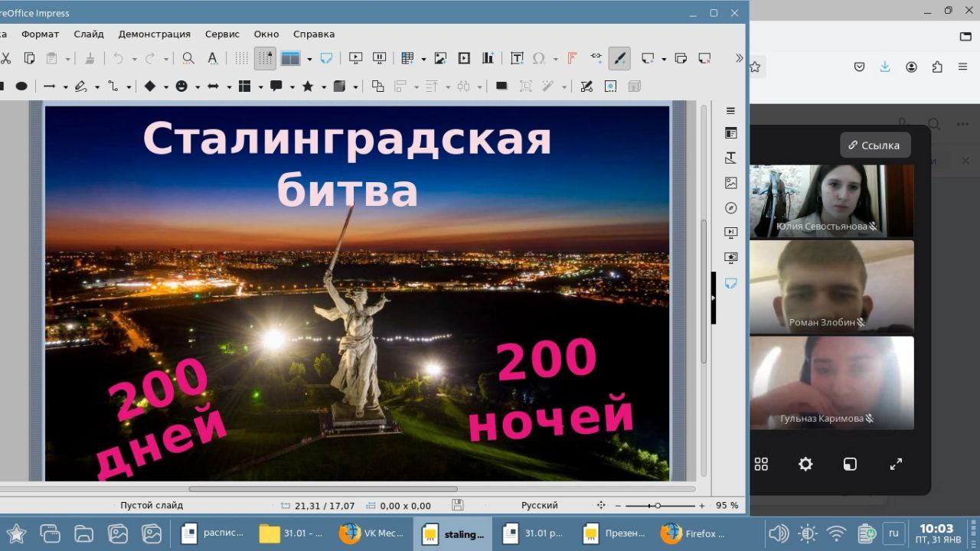980x551 pixels.
Task: Open Display Views dropdown arrow
Action: pos(309,59)
